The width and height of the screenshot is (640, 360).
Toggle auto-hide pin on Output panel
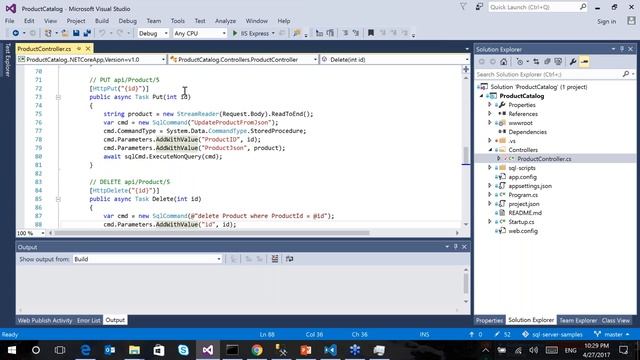tap(456, 247)
